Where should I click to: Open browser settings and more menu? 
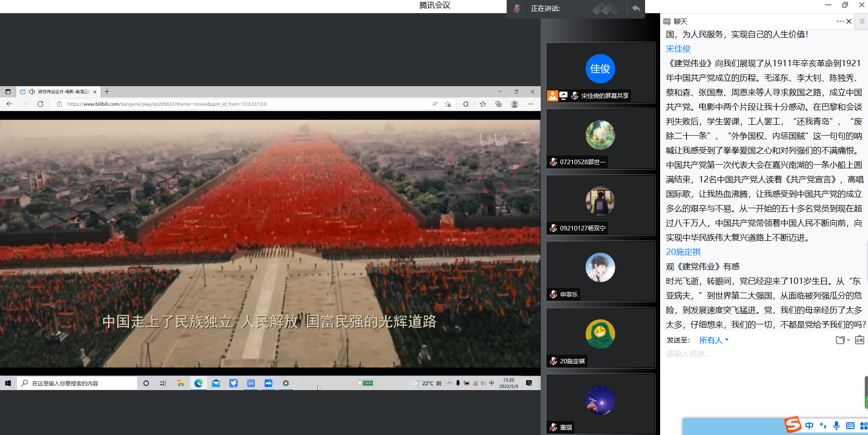[531, 104]
